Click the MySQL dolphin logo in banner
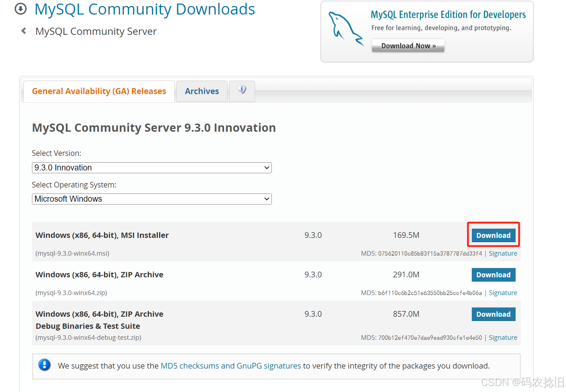The height and width of the screenshot is (392, 566). click(345, 28)
